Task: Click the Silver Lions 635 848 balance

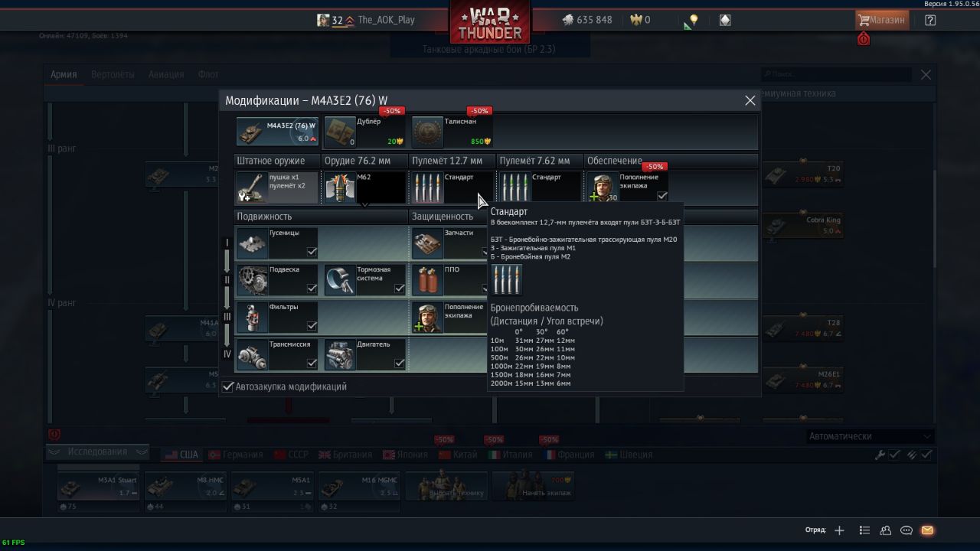Action: click(587, 20)
